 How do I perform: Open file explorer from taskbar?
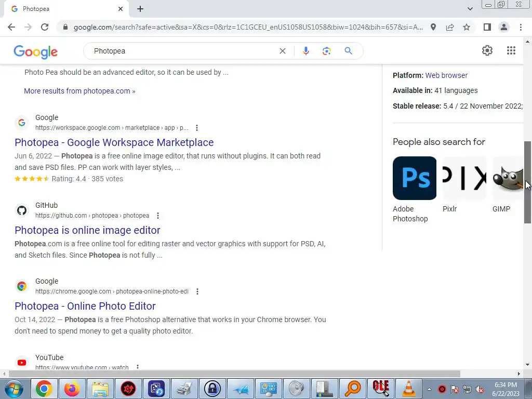100,389
